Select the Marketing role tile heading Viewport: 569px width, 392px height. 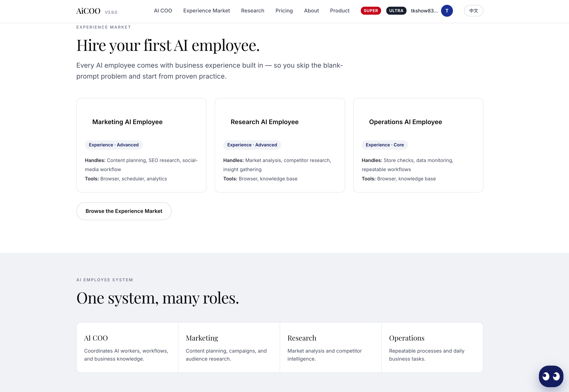click(x=202, y=338)
